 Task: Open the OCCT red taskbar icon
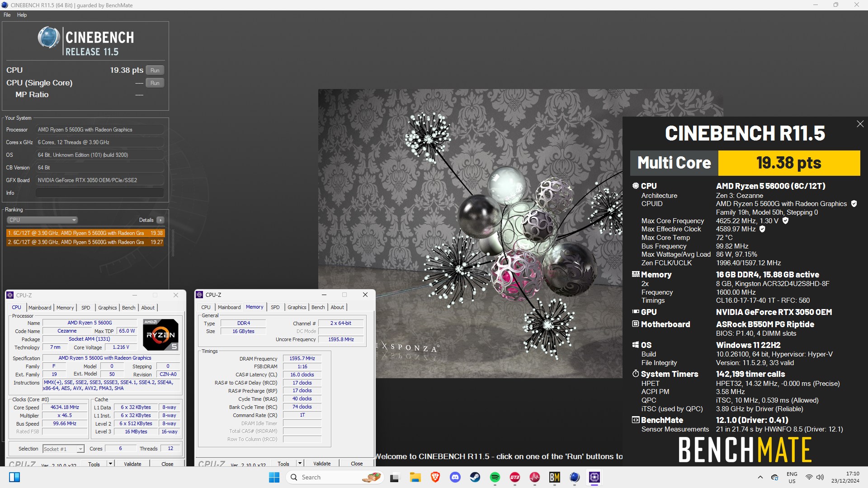pos(514,477)
